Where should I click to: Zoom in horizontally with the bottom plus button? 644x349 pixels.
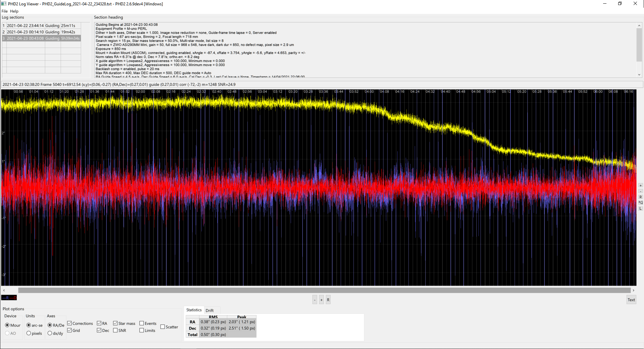click(321, 300)
